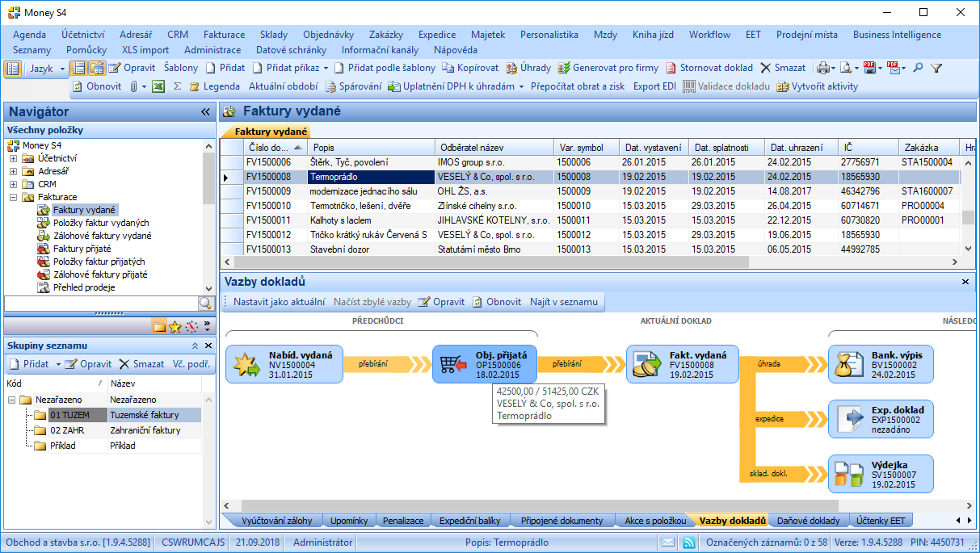Click the paperclip attachment icon
Image resolution: width=980 pixels, height=553 pixels.
[133, 86]
